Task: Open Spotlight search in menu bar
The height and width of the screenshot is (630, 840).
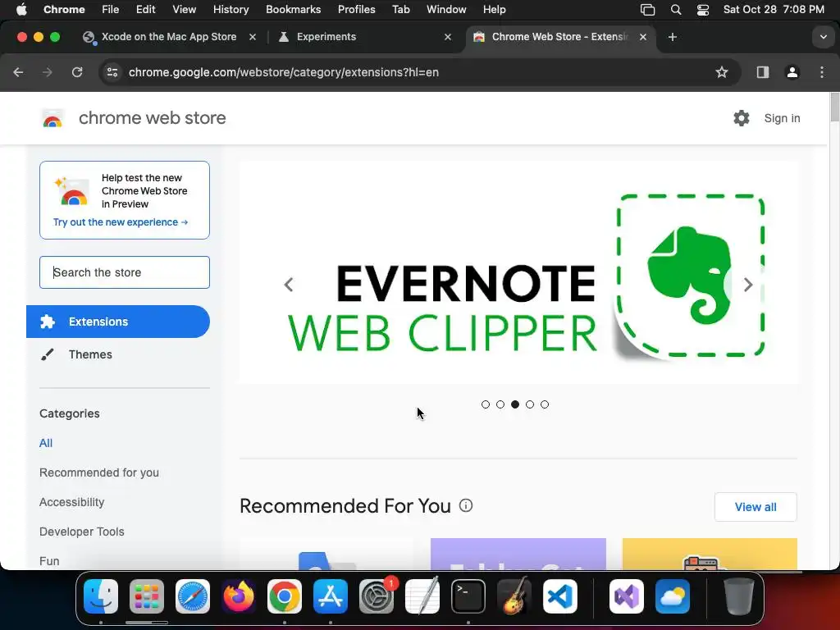Action: coord(676,10)
